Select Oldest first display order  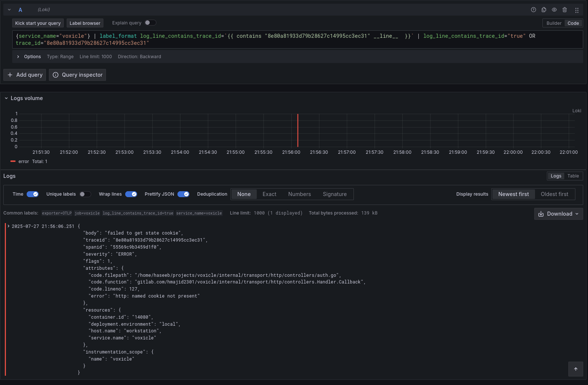(x=554, y=194)
